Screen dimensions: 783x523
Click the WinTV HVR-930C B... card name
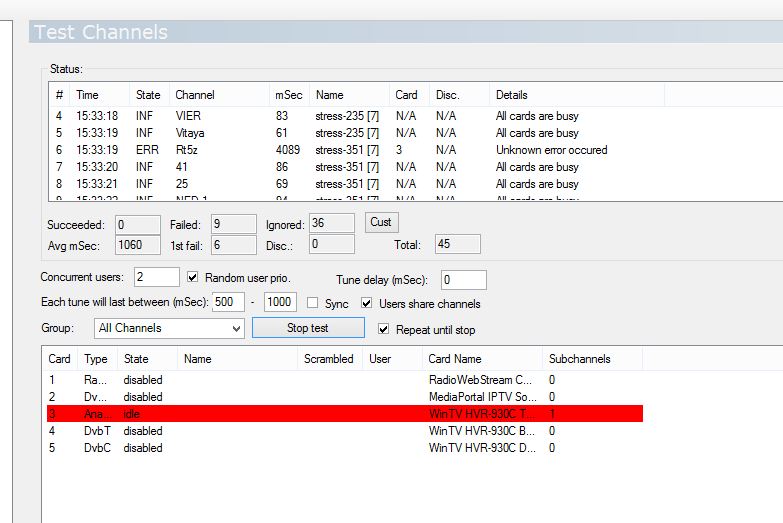click(x=481, y=431)
